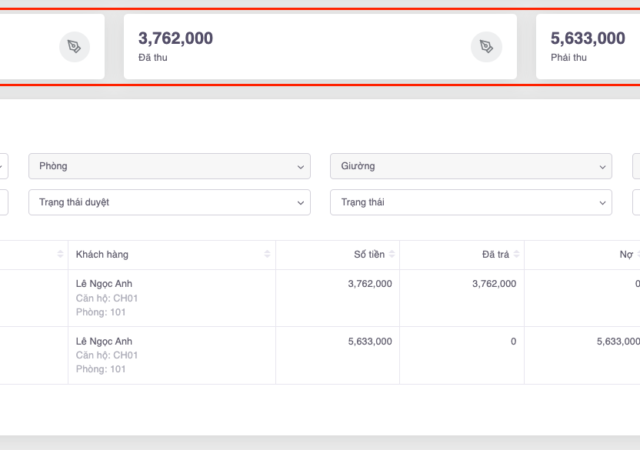Viewport: 640px width, 450px height.
Task: Expand the Trạng thái filter dropdown
Action: pos(471,202)
